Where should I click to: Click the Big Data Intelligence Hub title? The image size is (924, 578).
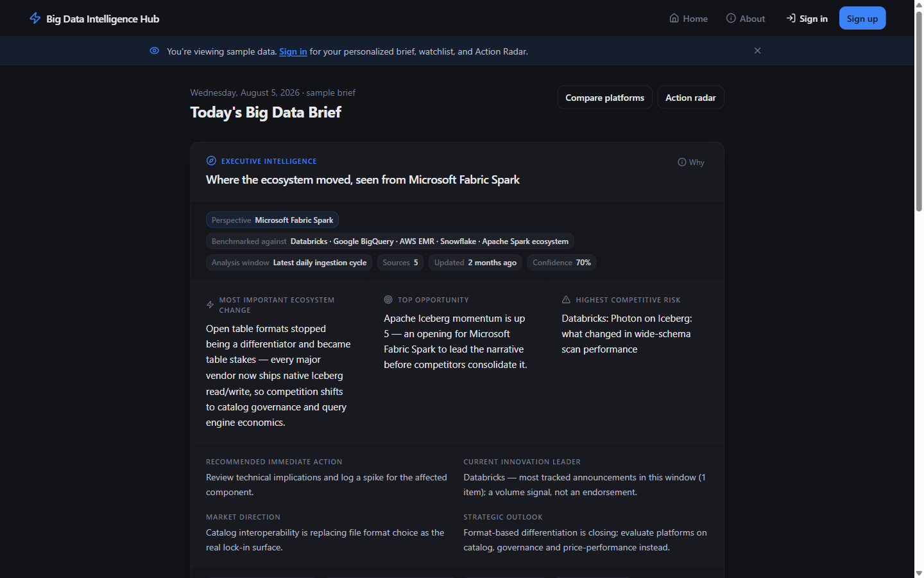103,19
